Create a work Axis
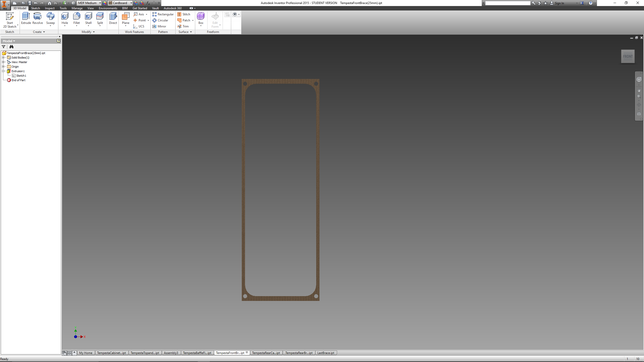 139,14
